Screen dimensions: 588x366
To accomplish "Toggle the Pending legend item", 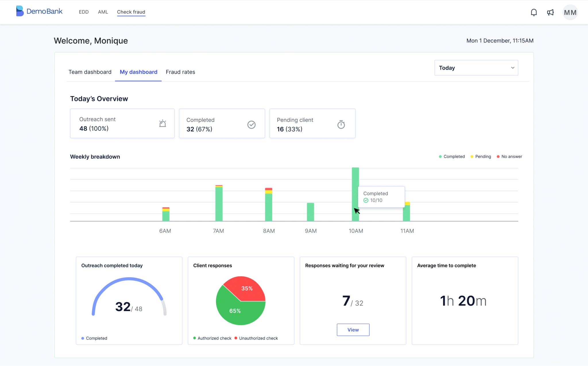I will pyautogui.click(x=481, y=157).
